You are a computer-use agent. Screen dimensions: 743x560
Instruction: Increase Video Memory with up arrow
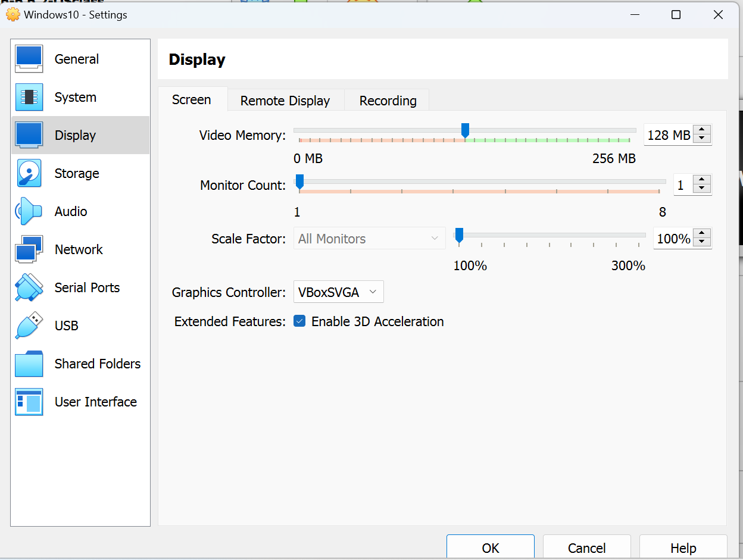[703, 130]
